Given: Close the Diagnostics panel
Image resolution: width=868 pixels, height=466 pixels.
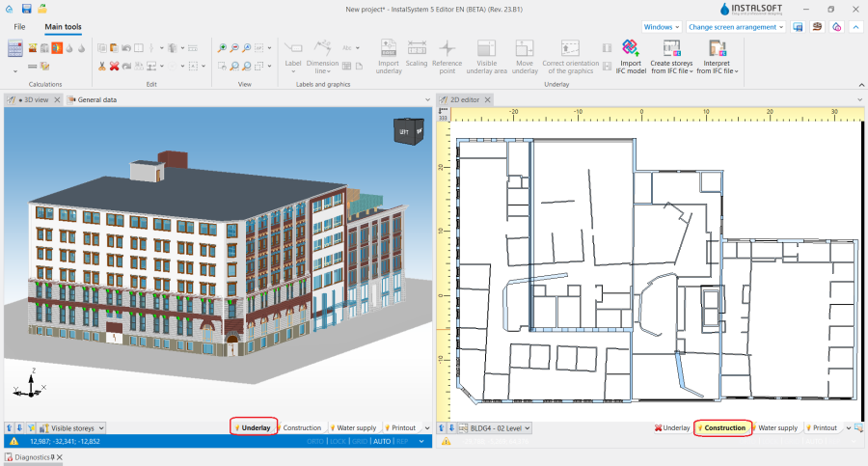Looking at the screenshot, I should click(x=60, y=457).
